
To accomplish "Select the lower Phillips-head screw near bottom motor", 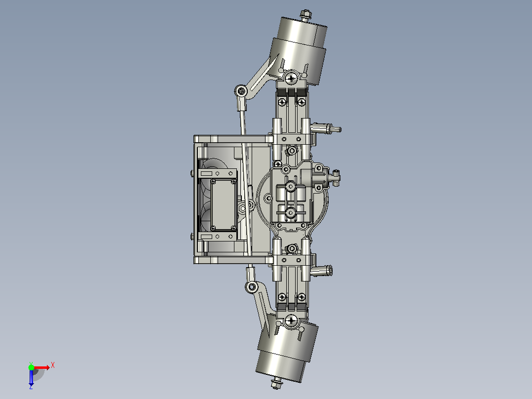I will pyautogui.click(x=291, y=320).
